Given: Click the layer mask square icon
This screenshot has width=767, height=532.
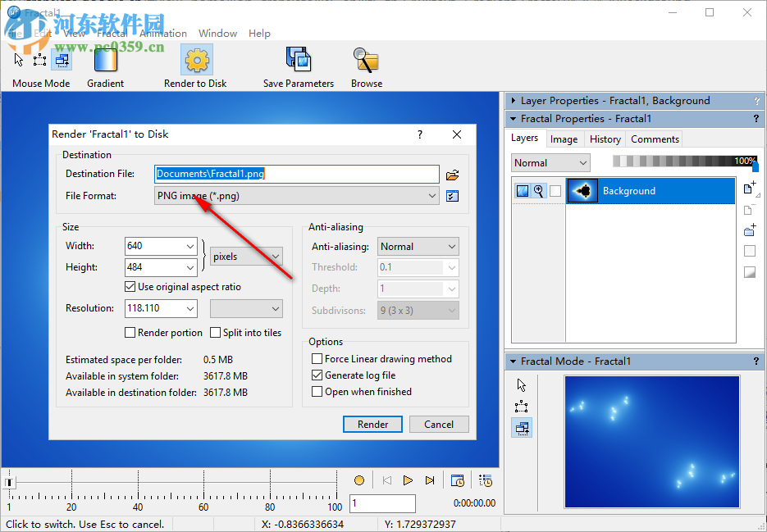Looking at the screenshot, I should (x=750, y=251).
